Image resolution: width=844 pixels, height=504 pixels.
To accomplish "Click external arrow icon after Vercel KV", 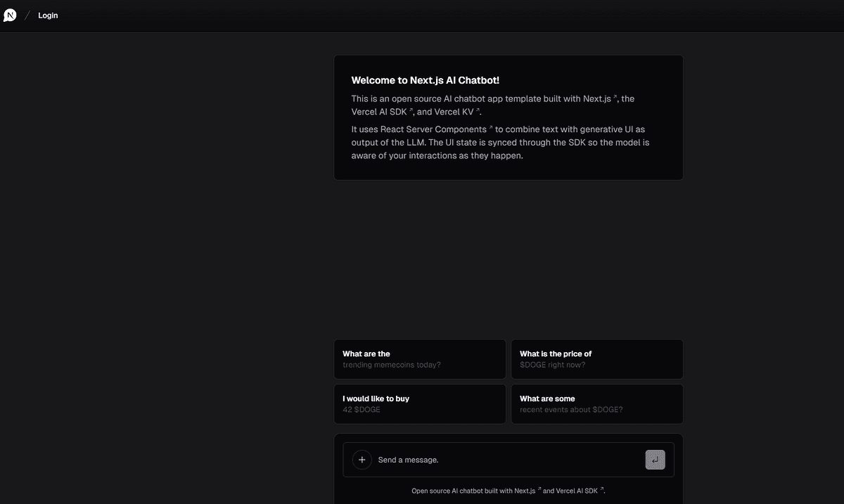I will (478, 110).
